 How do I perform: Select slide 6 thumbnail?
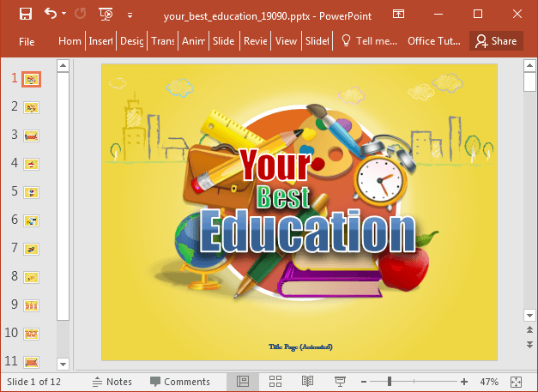coord(31,220)
